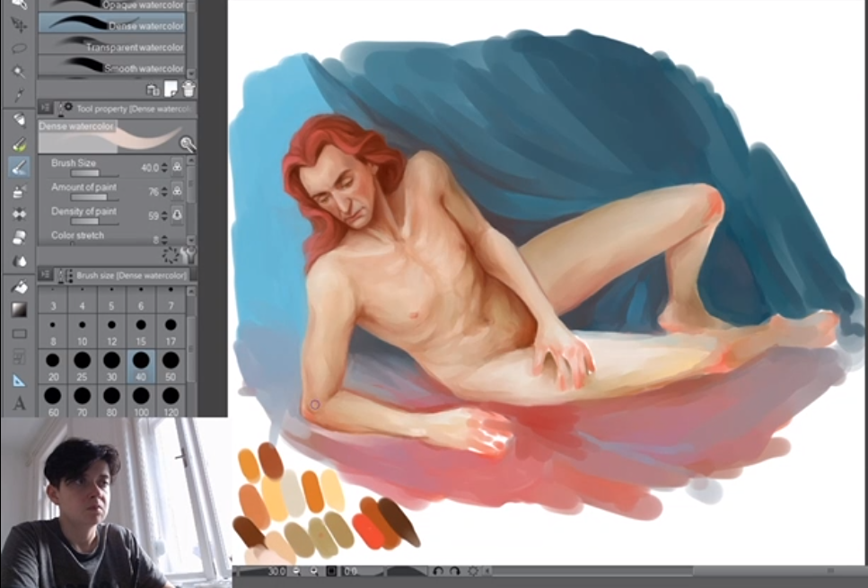Viewport: 868px width, 588px height.
Task: Pick brush size preset 50
Action: click(171, 366)
